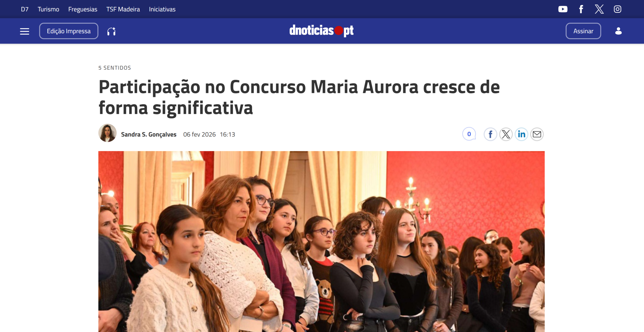The width and height of the screenshot is (644, 332).
Task: Open the hamburger menu
Action: (25, 31)
